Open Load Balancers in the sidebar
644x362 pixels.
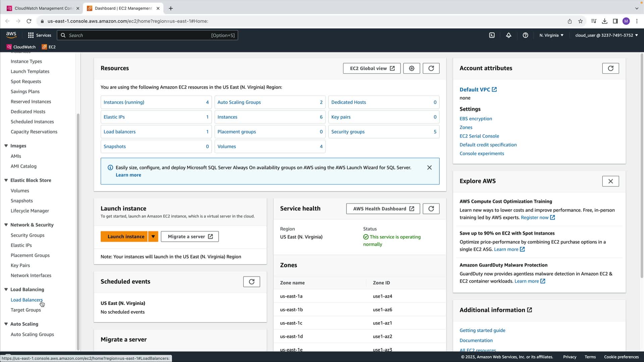[26, 300]
